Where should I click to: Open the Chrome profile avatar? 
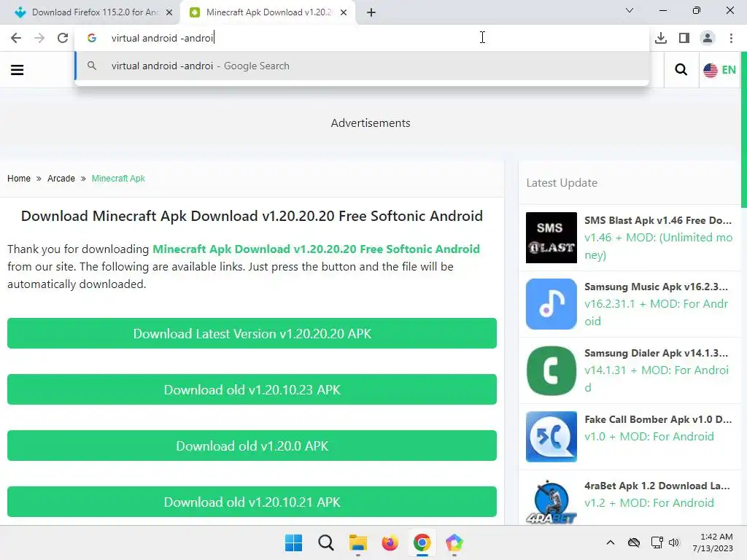[708, 38]
